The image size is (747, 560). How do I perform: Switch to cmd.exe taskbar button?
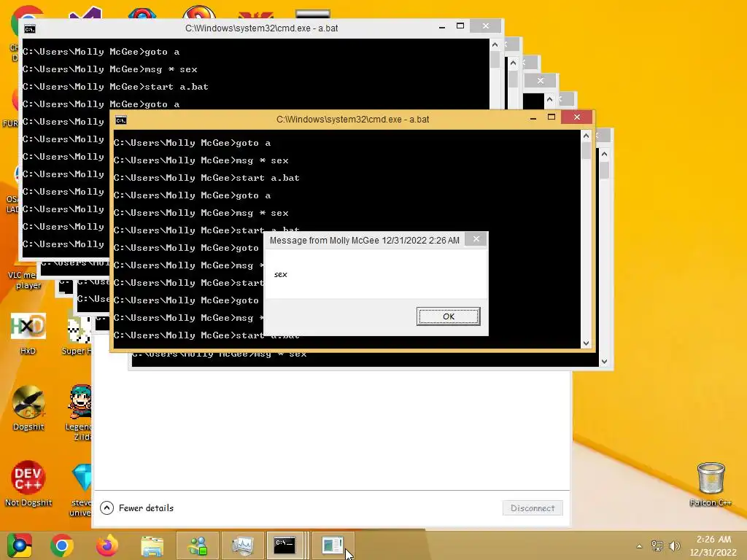(285, 545)
